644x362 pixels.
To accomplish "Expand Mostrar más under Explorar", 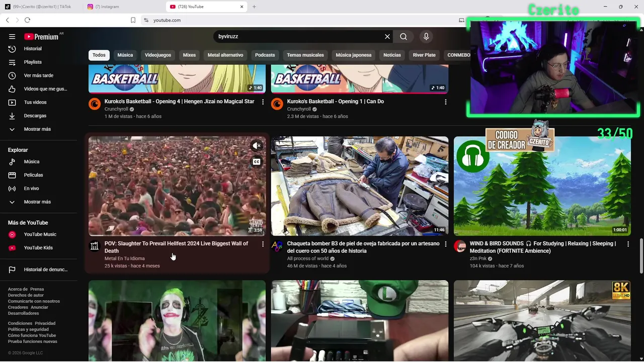I will (38, 202).
